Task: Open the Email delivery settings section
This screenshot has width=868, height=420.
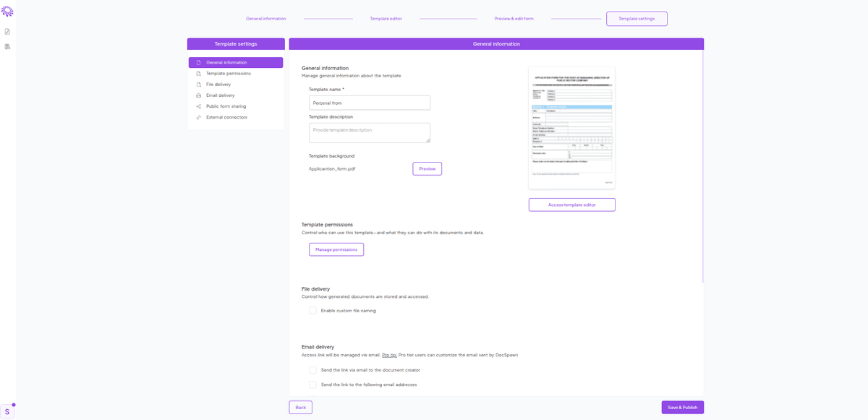Action: pyautogui.click(x=221, y=95)
